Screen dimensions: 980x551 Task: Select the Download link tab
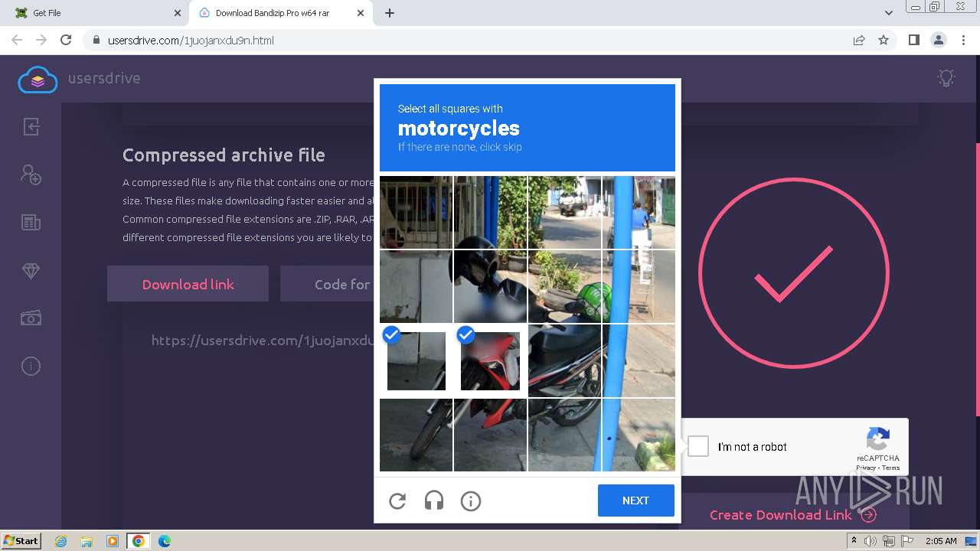[188, 284]
